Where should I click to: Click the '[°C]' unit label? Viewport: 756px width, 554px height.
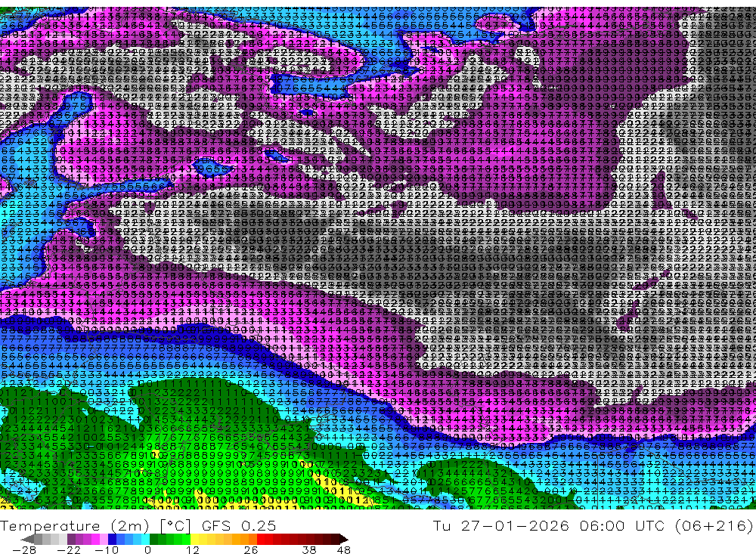[x=175, y=525]
